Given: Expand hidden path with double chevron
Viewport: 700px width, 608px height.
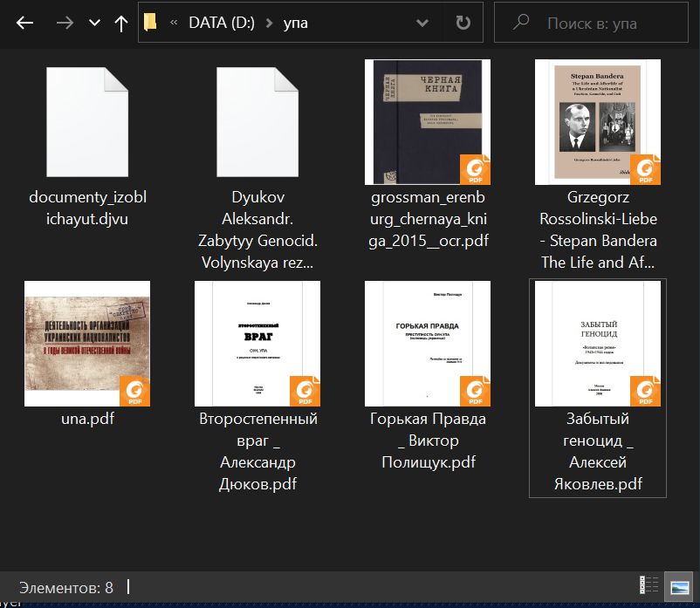Looking at the screenshot, I should [174, 23].
